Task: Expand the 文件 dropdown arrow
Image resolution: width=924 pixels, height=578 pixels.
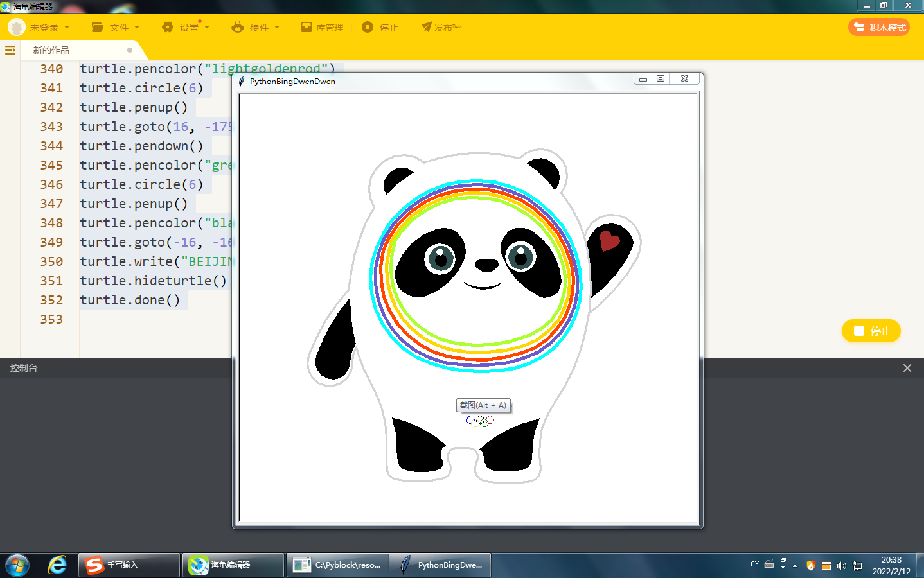Action: [137, 28]
